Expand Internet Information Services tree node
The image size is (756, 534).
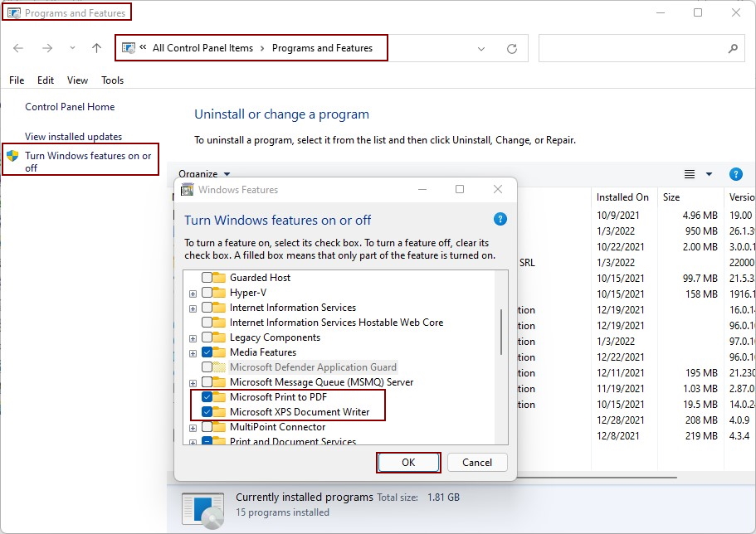193,308
